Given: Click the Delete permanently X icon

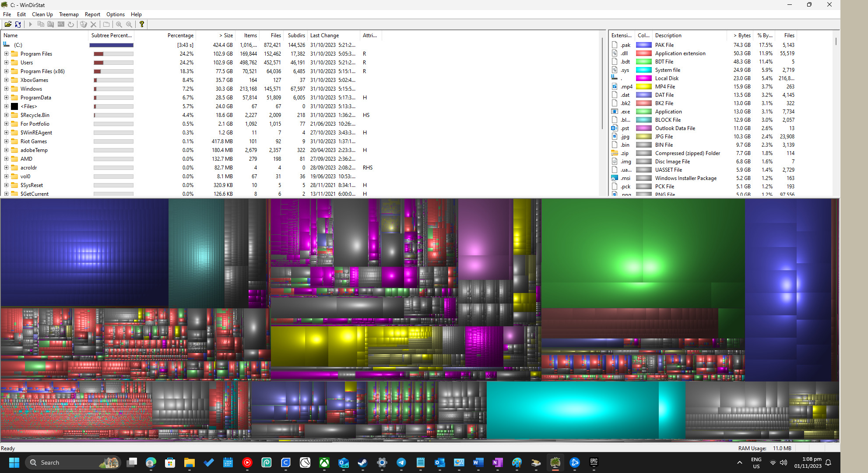Looking at the screenshot, I should (93, 25).
